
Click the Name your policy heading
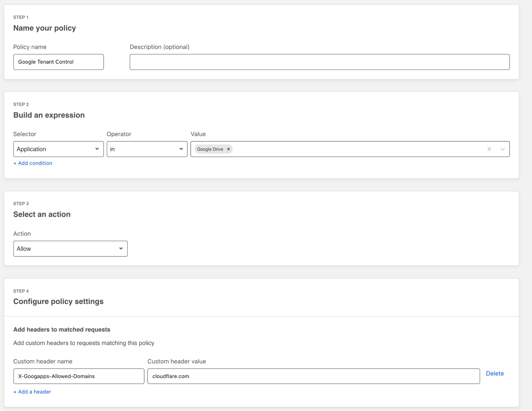click(44, 28)
